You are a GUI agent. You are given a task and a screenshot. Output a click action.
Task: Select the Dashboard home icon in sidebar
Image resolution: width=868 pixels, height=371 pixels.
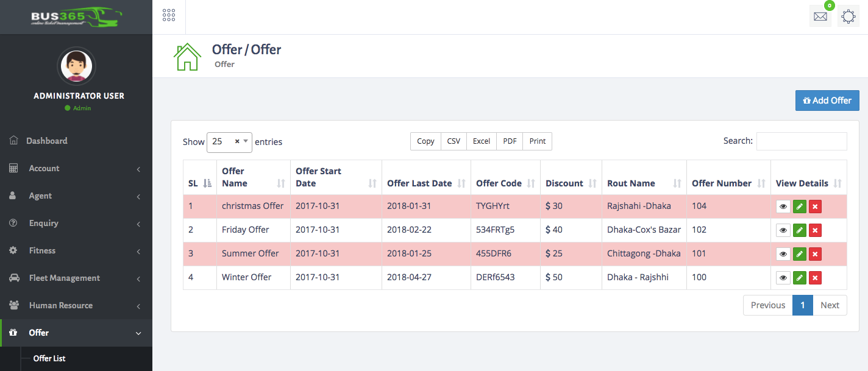(x=13, y=141)
